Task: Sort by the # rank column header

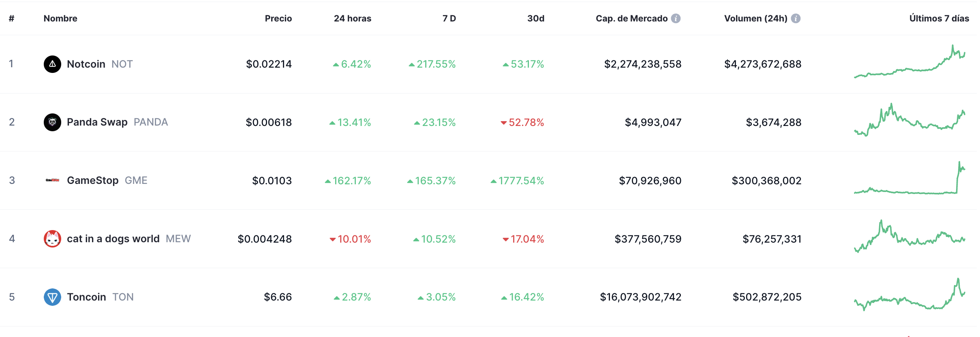Action: tap(12, 18)
